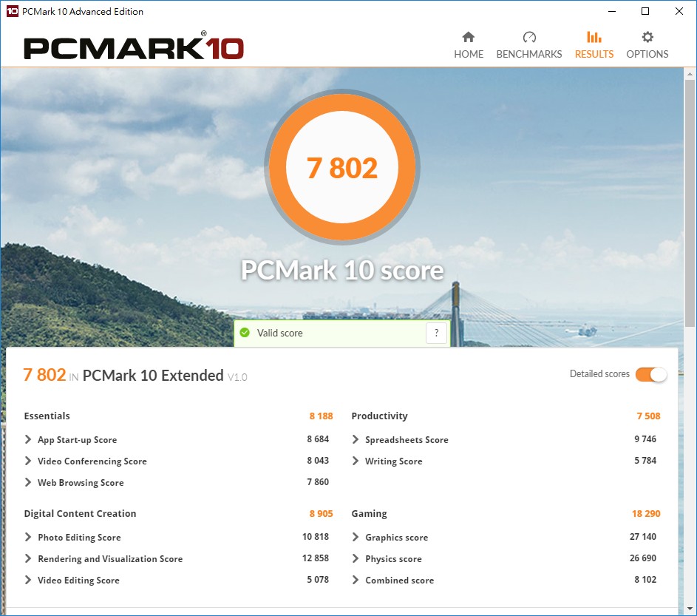Click the Rendering and Visualization value 12 858
This screenshot has height=616, width=697.
point(316,558)
